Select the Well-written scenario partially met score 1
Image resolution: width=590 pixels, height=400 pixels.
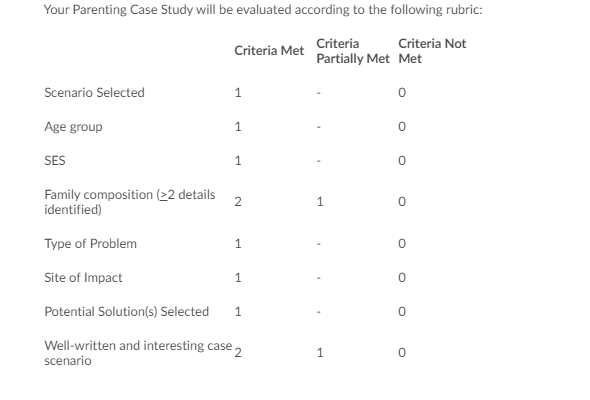[320, 353]
